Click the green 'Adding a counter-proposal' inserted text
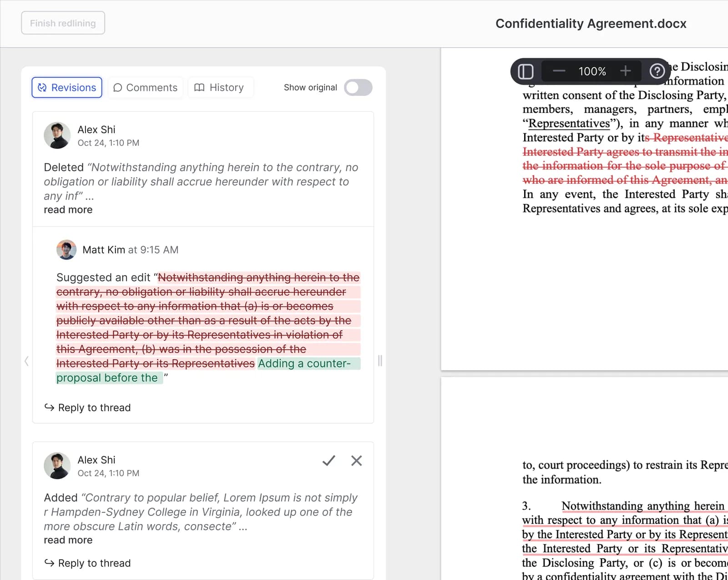This screenshot has height=580, width=728. point(208,371)
